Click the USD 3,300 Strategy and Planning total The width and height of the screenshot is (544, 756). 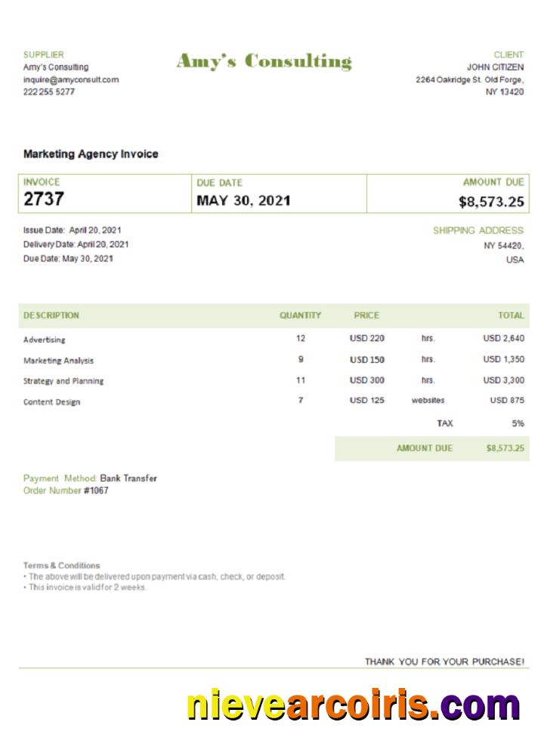point(503,380)
